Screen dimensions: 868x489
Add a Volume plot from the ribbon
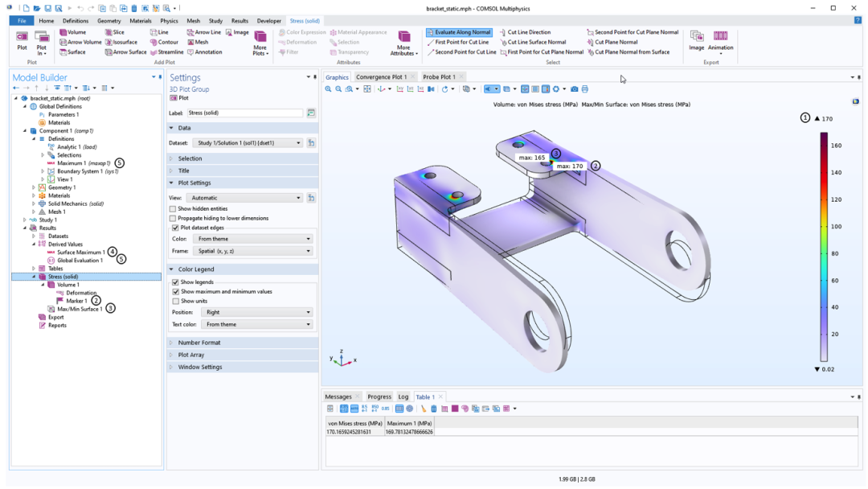click(x=72, y=32)
